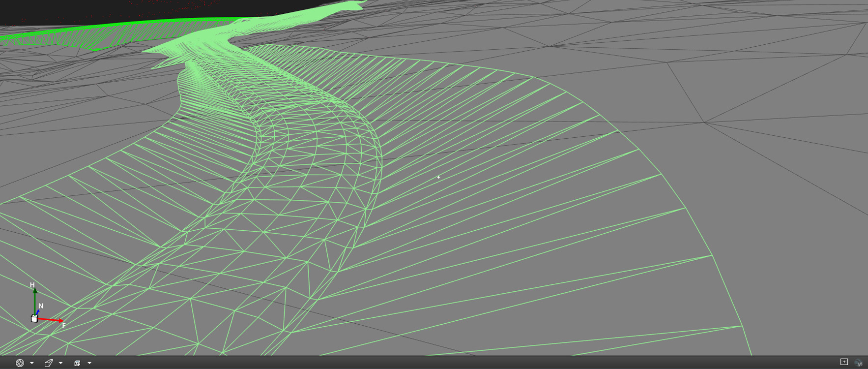Click the N label on the axis gizmo

(41, 306)
